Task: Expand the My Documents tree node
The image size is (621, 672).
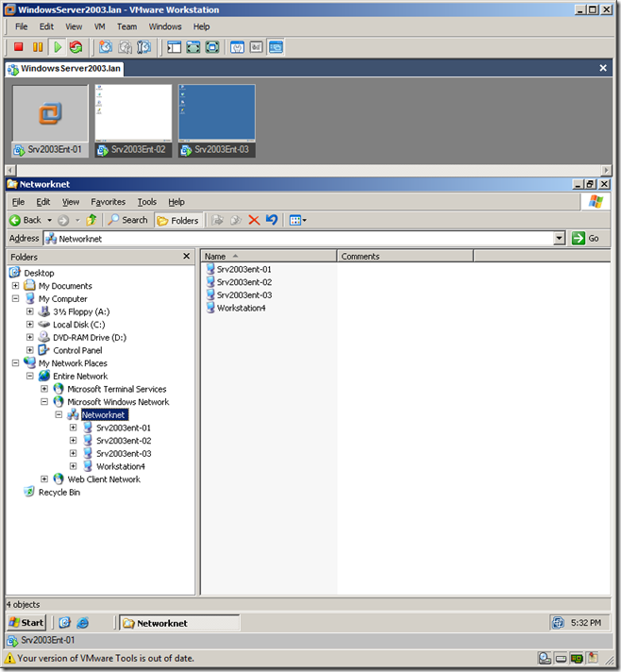Action: click(15, 285)
